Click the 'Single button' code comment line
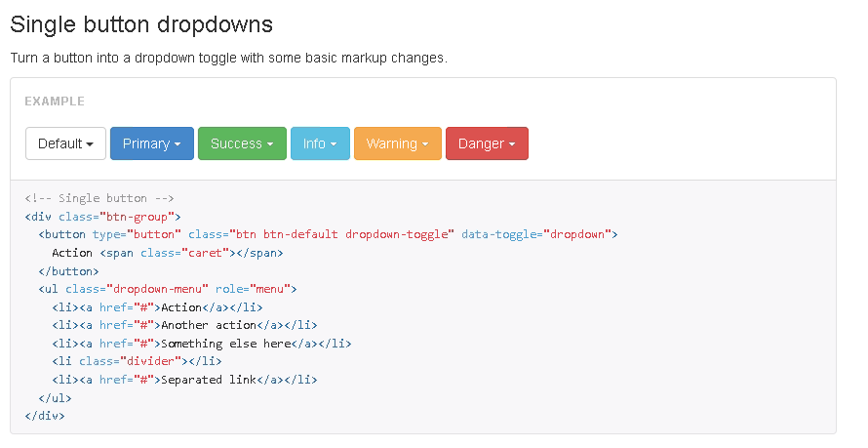868x448 pixels. coord(99,198)
